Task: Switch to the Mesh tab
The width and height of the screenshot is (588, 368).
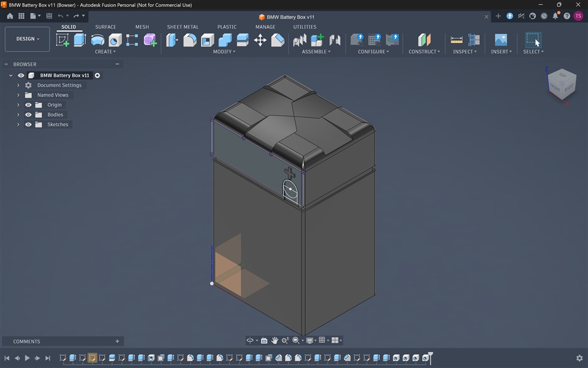Action: click(142, 27)
